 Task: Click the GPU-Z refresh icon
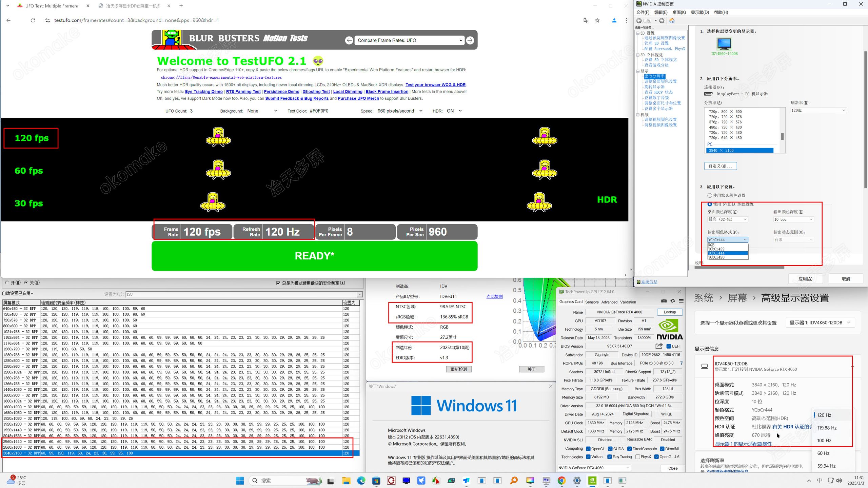click(672, 301)
